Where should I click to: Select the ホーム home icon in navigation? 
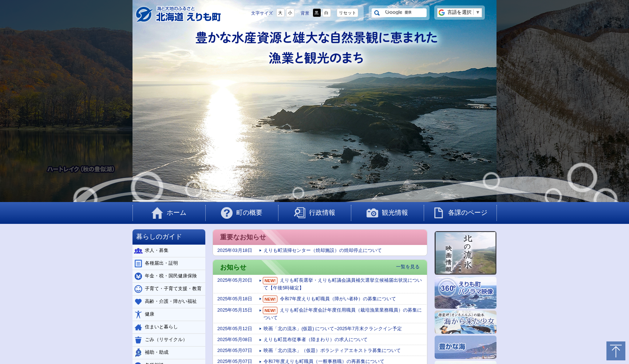click(157, 213)
